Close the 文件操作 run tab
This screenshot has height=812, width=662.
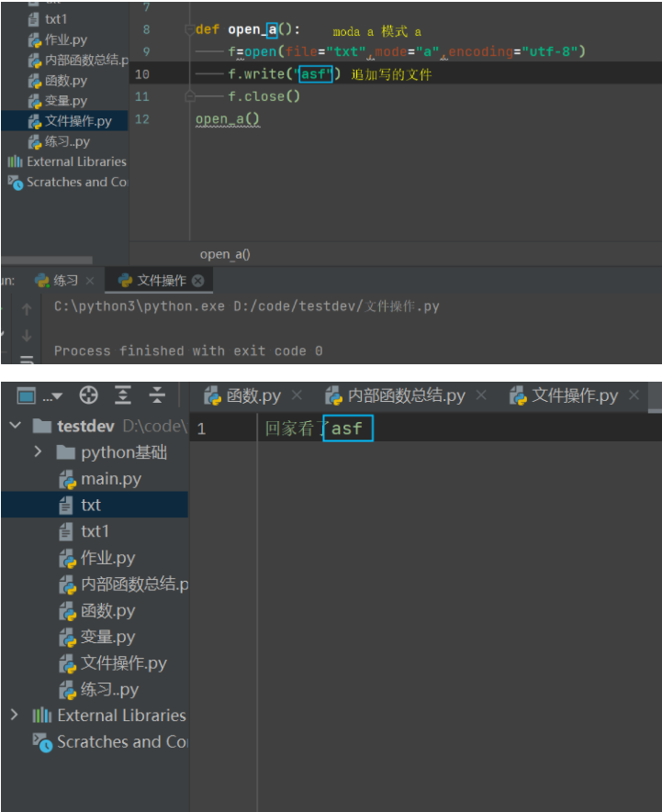click(197, 281)
